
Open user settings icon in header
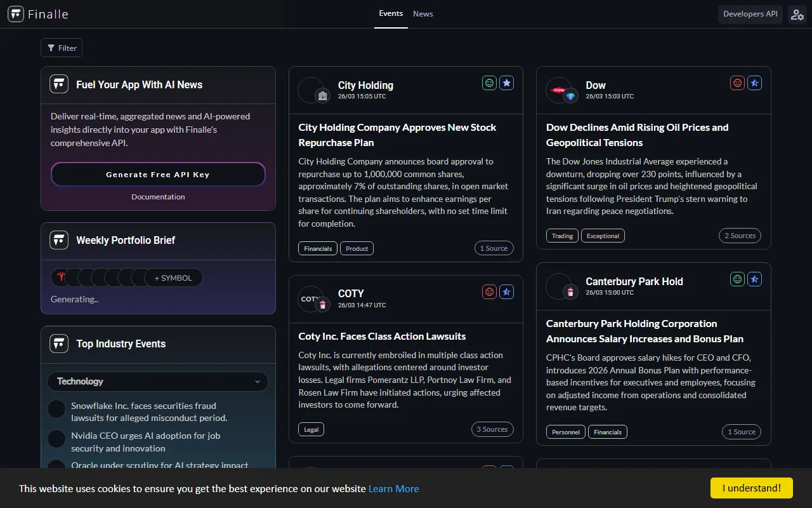click(x=797, y=14)
